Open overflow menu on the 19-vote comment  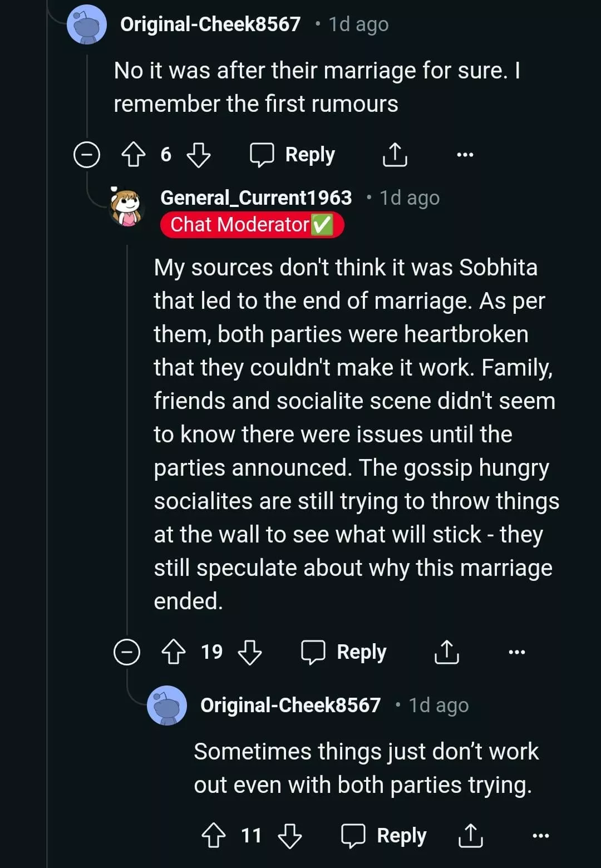[x=516, y=652]
